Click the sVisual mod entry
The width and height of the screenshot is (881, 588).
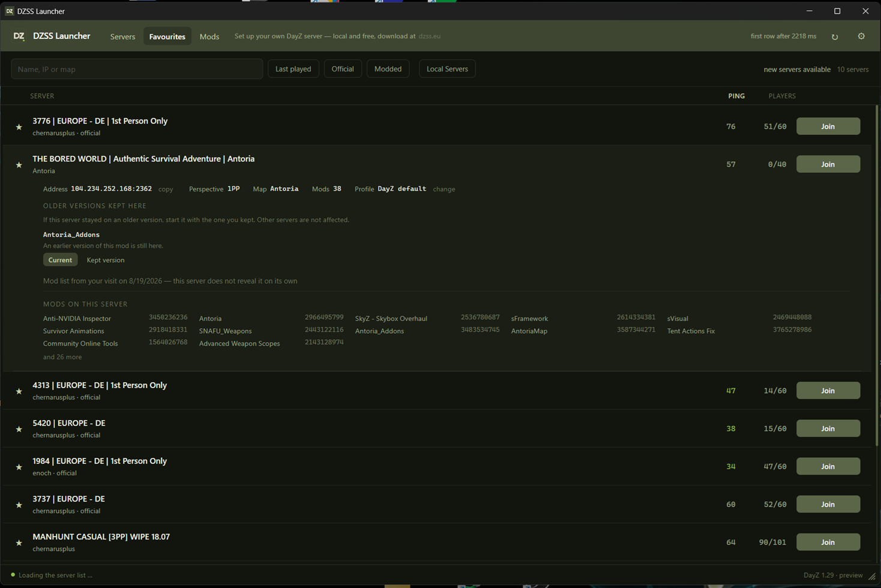click(678, 319)
